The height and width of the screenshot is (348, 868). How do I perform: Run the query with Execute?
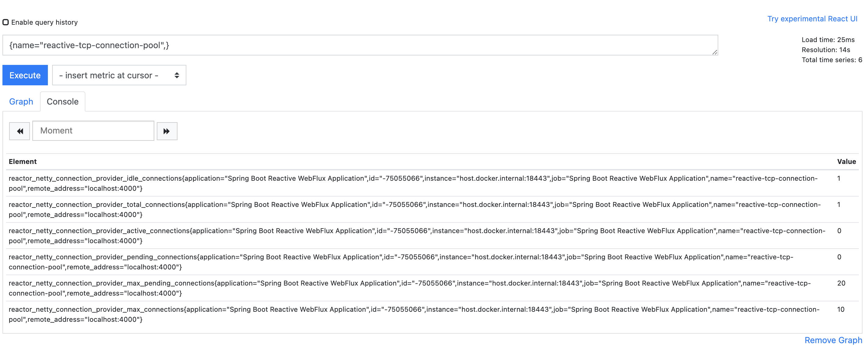click(25, 75)
